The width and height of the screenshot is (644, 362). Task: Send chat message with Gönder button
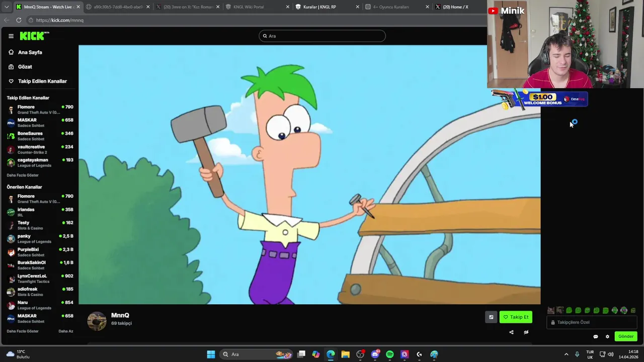(626, 336)
